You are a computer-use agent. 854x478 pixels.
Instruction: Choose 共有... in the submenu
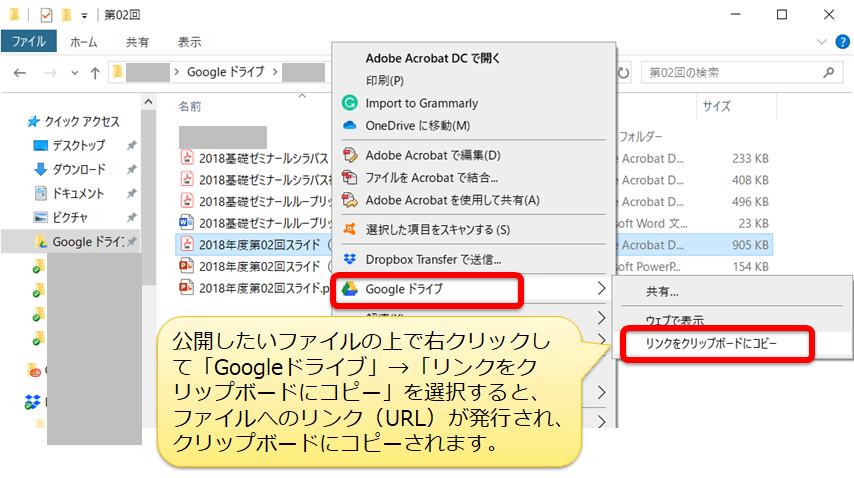tap(662, 292)
